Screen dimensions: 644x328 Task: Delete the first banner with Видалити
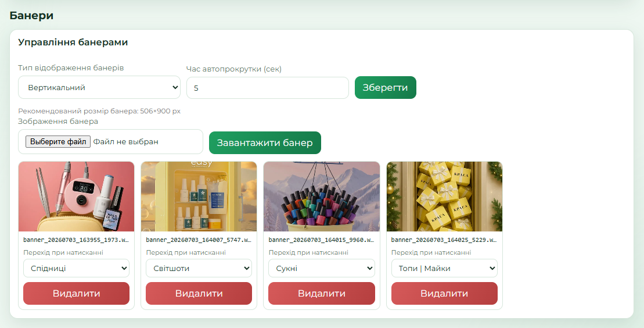tap(77, 294)
